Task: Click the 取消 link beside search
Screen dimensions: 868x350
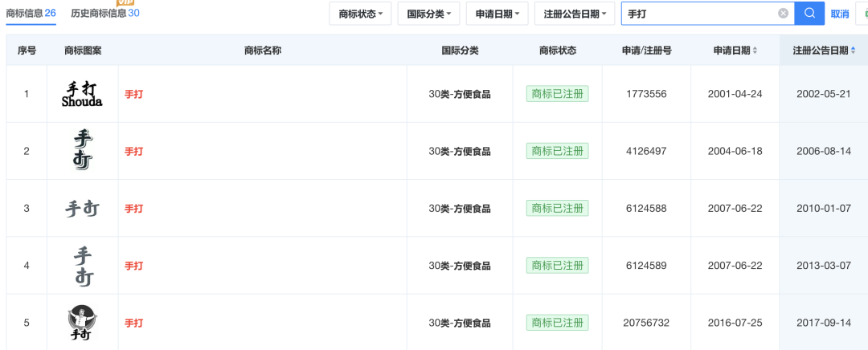Action: (x=839, y=14)
